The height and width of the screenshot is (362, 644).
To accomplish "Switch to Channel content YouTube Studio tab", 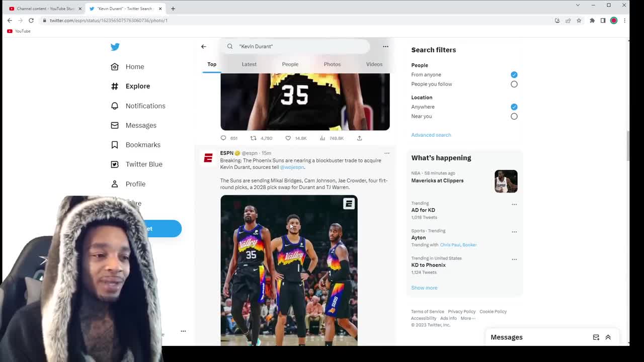I will pos(44,9).
